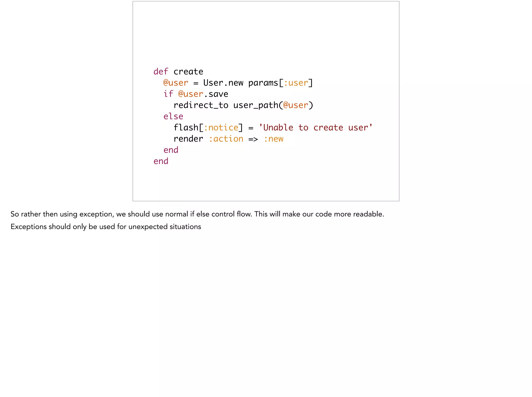Click 'redirect_to' in the code
This screenshot has height=397, width=532.
click(x=201, y=105)
